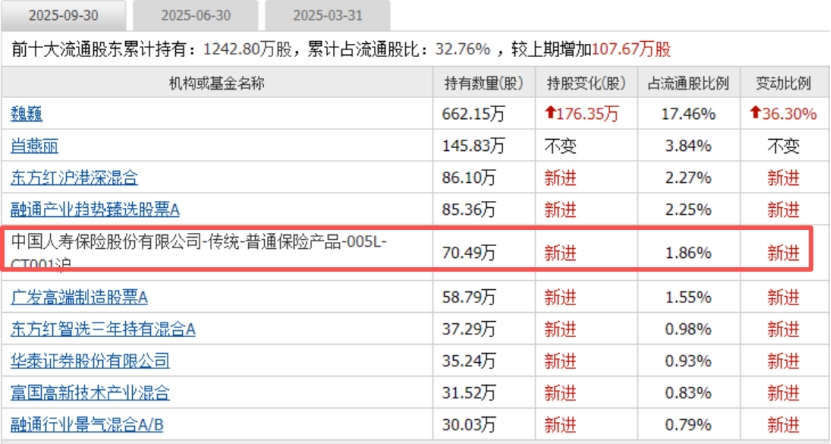Open fund link 东方红沪港深混合

pos(74,177)
